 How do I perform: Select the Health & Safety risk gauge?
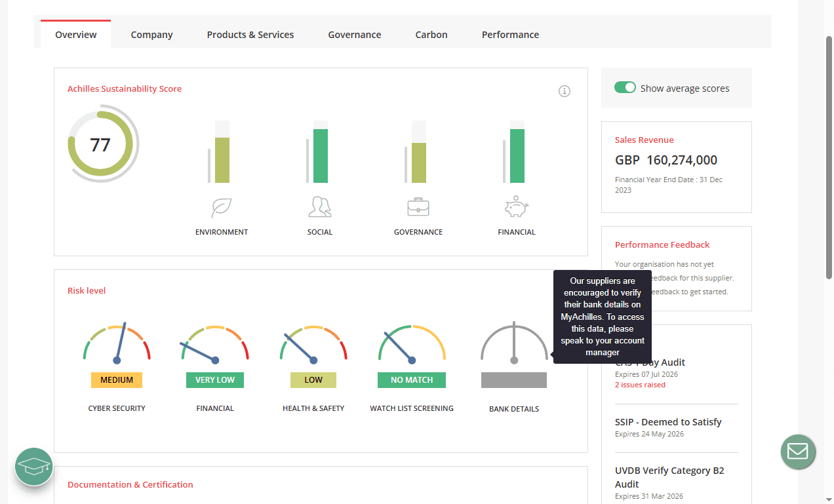coord(313,347)
